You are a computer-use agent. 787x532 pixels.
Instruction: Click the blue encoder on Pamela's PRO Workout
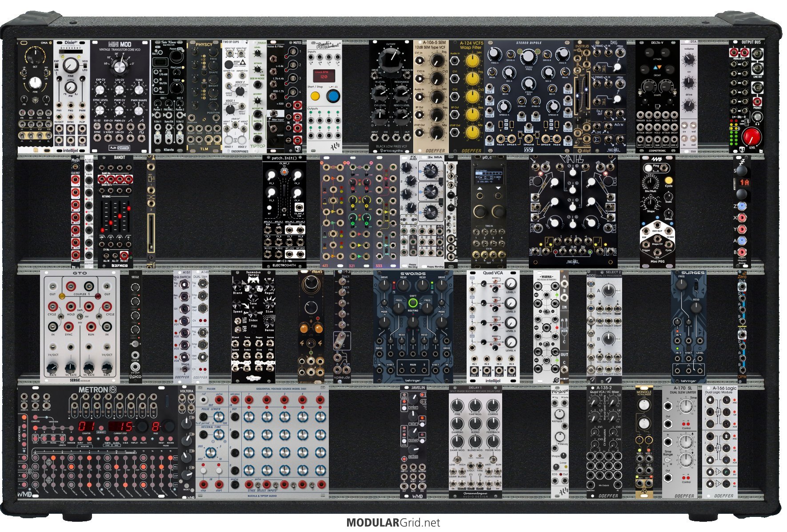click(332, 96)
